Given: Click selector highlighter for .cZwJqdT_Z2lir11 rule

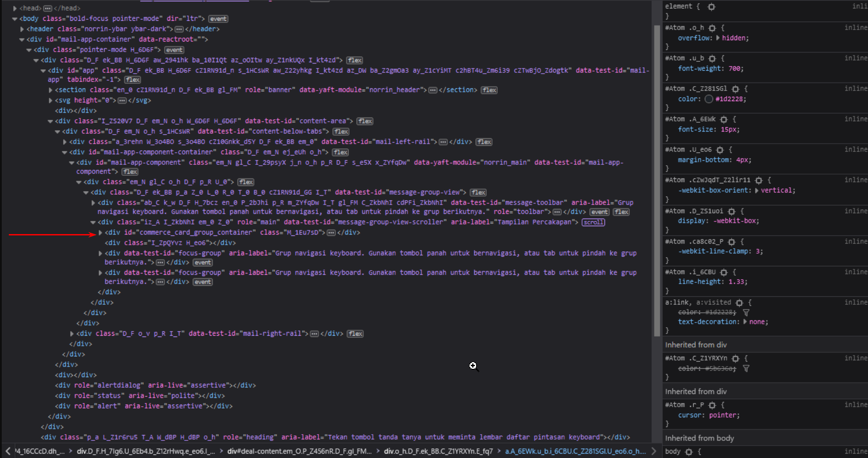Looking at the screenshot, I should tap(759, 180).
